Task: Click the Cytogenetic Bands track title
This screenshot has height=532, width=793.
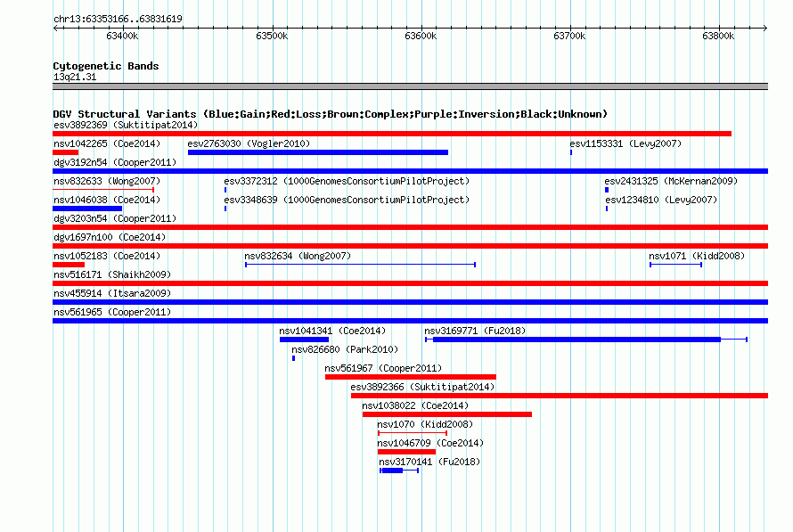Action: pos(106,66)
